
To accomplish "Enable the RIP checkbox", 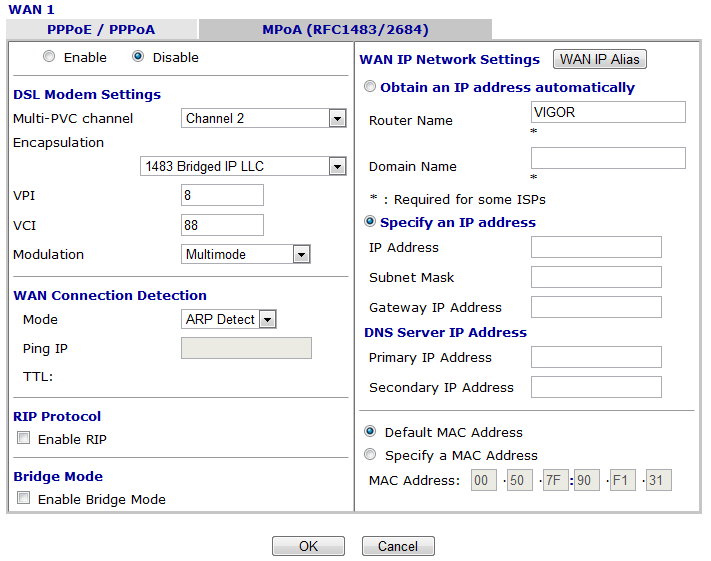I will pos(23,439).
